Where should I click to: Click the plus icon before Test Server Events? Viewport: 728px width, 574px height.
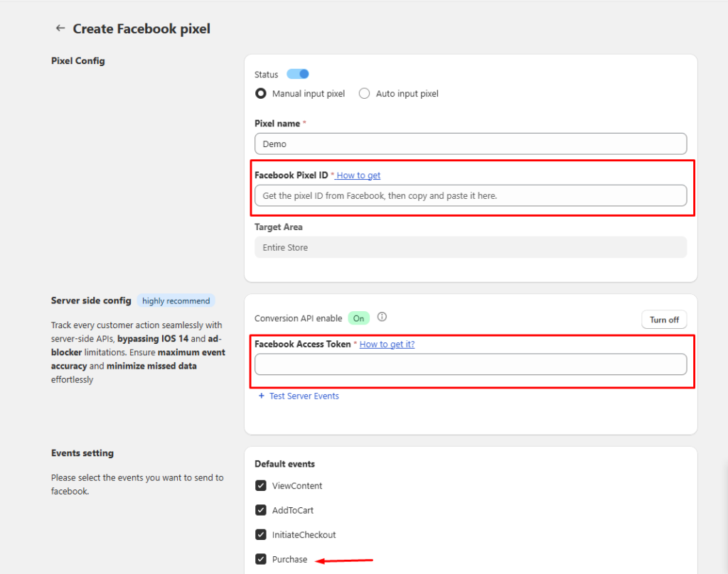click(x=261, y=396)
